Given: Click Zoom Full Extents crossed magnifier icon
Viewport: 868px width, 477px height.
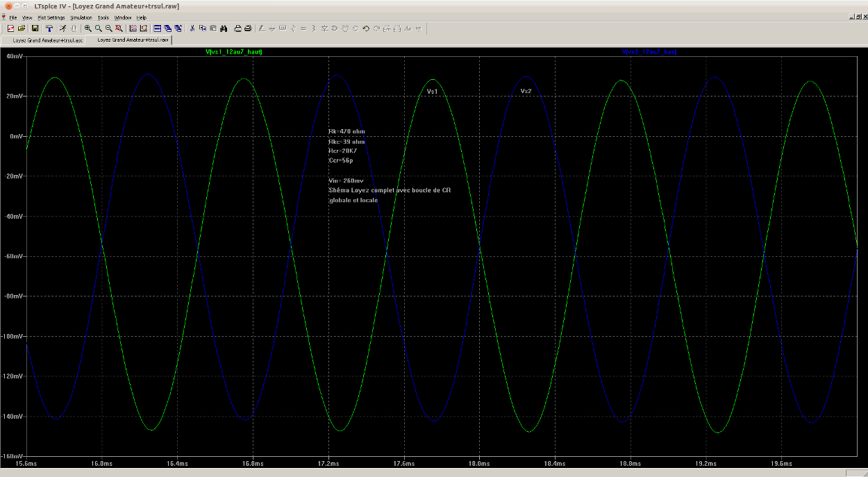Looking at the screenshot, I should coord(119,28).
